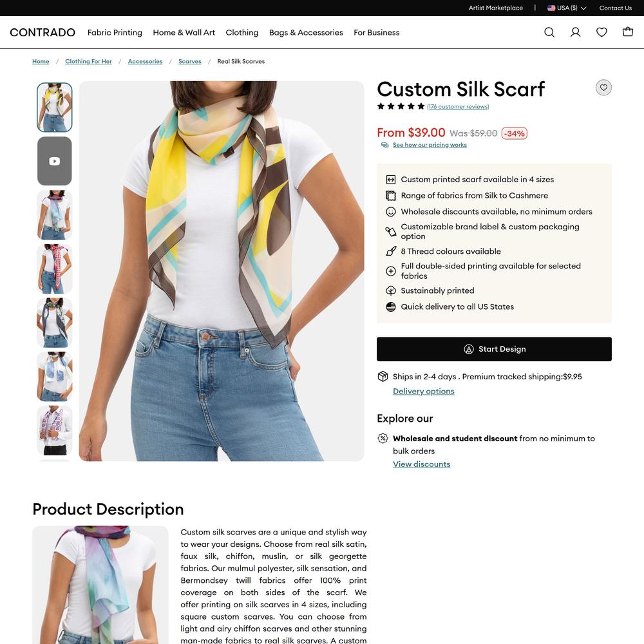
Task: Open the Fabric Printing menu
Action: pyautogui.click(x=115, y=32)
